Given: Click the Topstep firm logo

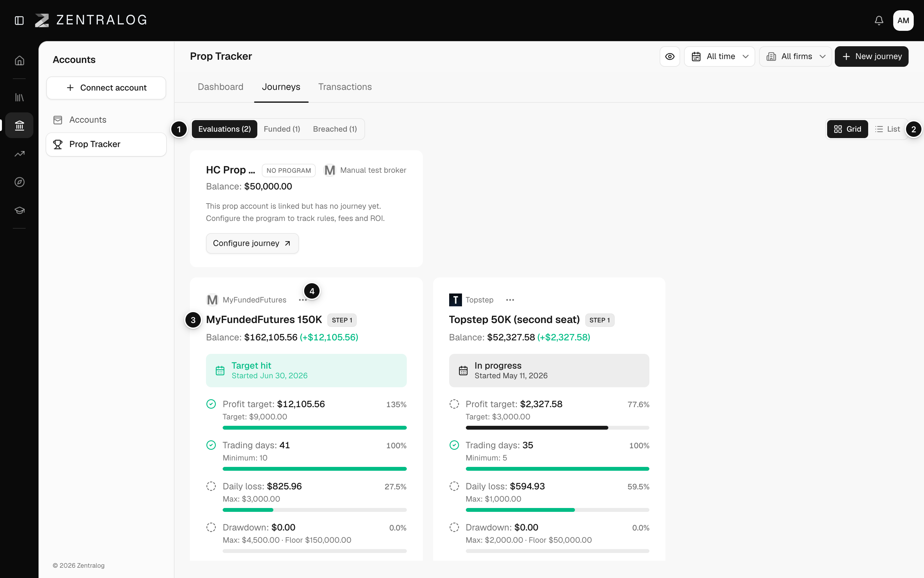Looking at the screenshot, I should point(455,300).
